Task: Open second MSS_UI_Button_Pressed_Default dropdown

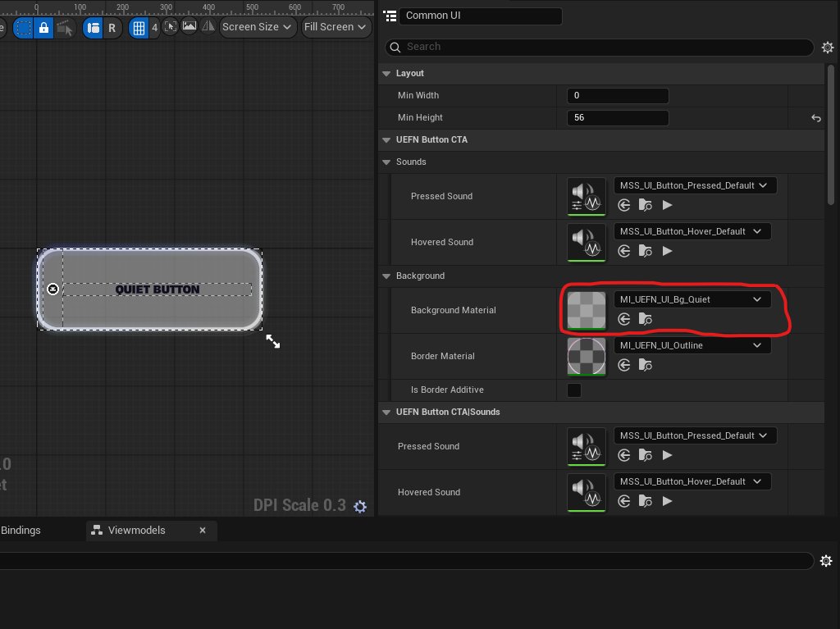Action: pyautogui.click(x=695, y=435)
